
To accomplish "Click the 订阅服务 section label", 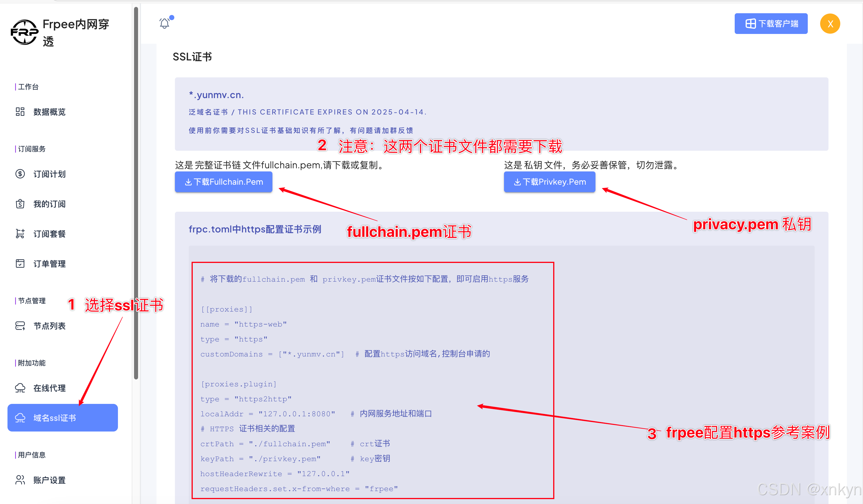I will pyautogui.click(x=32, y=149).
